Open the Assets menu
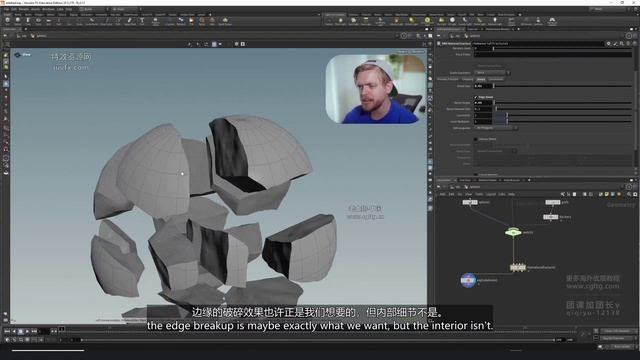640x360 pixels. pyautogui.click(x=36, y=9)
